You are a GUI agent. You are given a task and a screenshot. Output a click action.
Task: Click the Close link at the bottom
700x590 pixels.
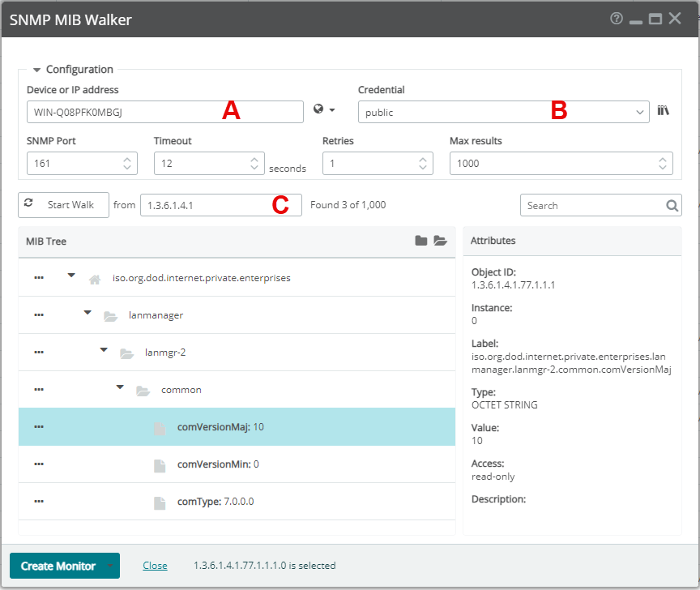(154, 565)
